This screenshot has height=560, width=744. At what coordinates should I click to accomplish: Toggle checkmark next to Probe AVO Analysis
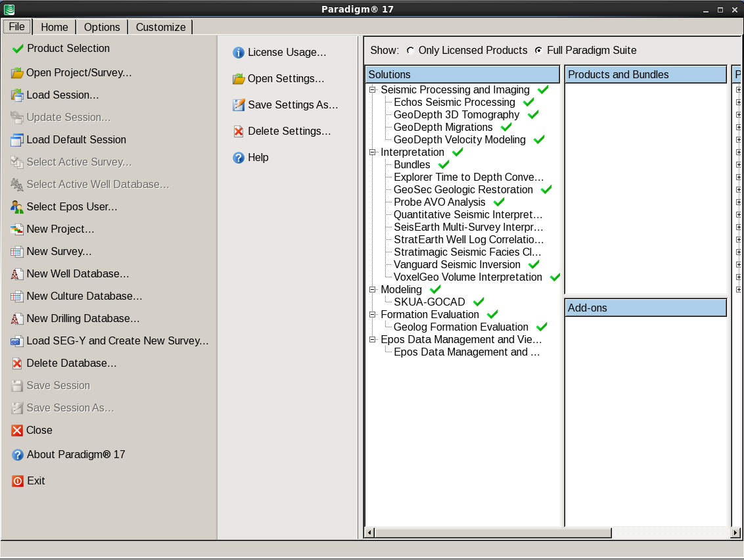499,202
